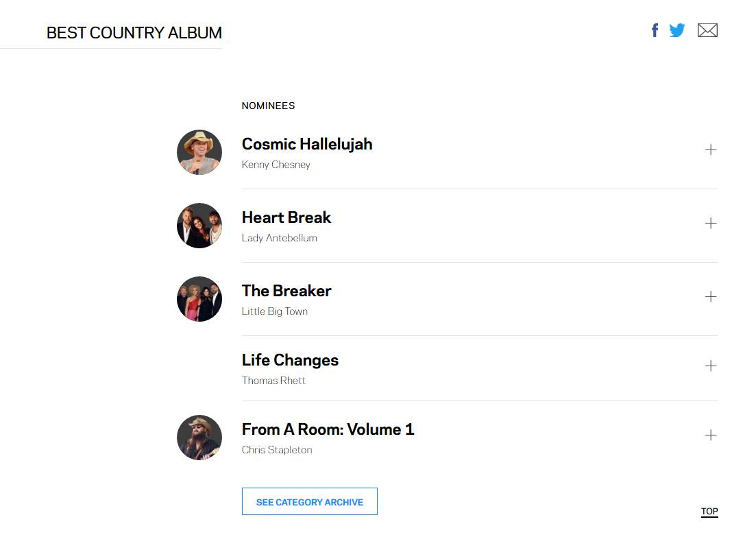
Task: Open Little Big Town's round photo
Action: pos(199,298)
